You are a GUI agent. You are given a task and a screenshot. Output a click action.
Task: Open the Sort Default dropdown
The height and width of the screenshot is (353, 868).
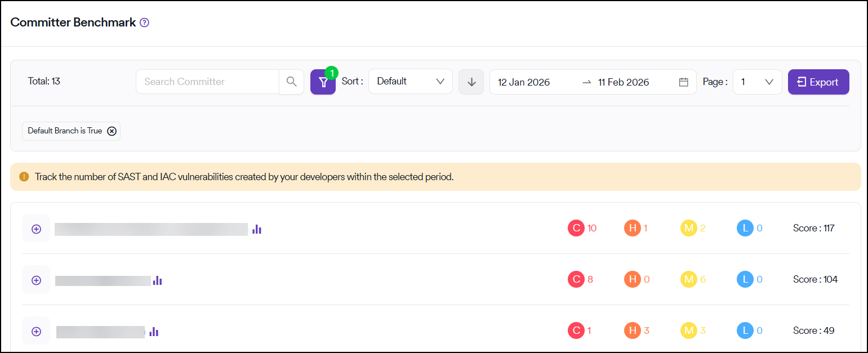click(x=410, y=82)
